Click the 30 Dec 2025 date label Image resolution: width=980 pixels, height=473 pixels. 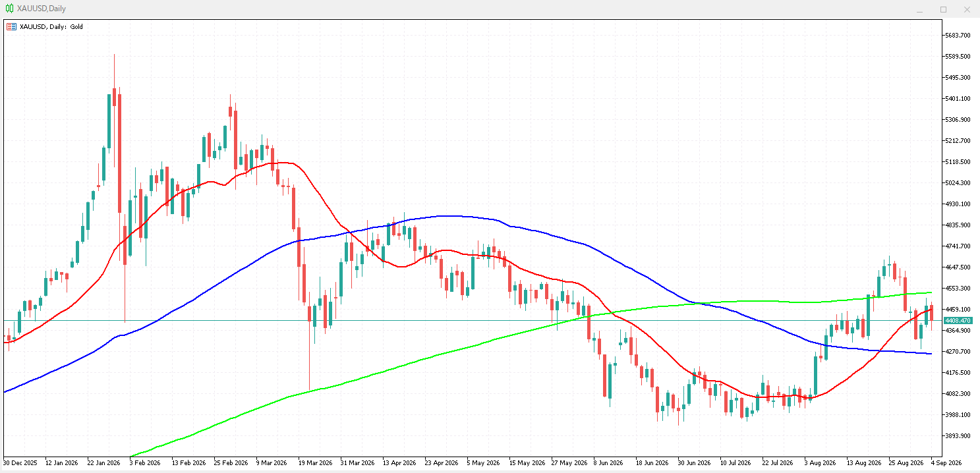(x=20, y=463)
